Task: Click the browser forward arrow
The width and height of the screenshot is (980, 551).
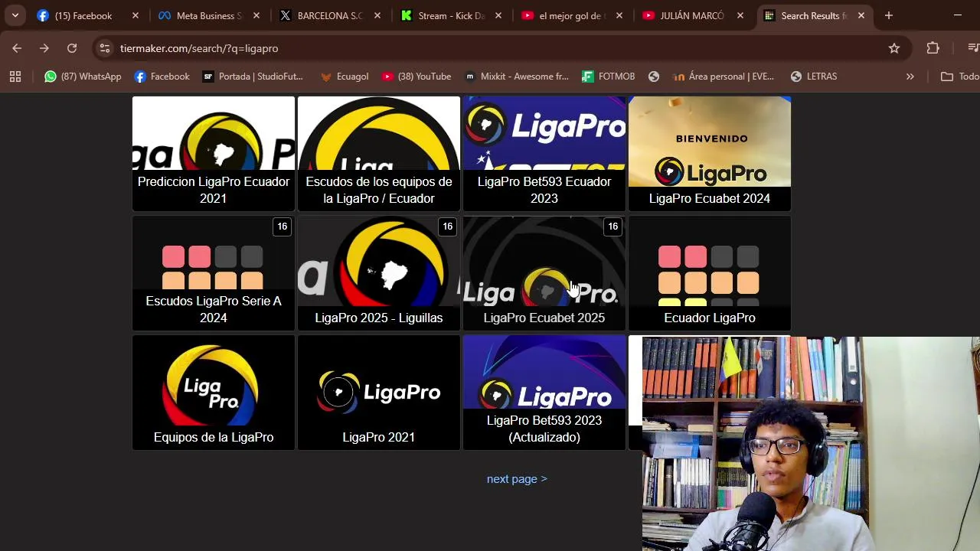Action: pos(44,48)
